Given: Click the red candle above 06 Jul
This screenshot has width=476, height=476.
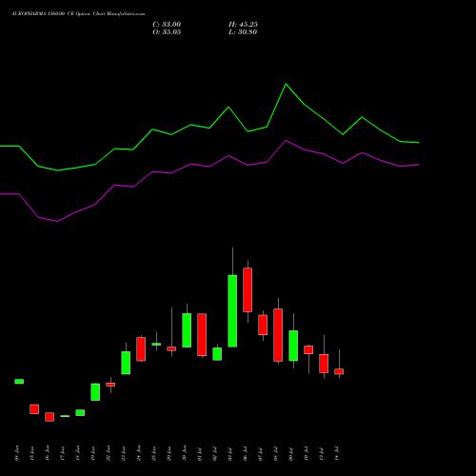Looking at the screenshot, I should pos(248,289).
